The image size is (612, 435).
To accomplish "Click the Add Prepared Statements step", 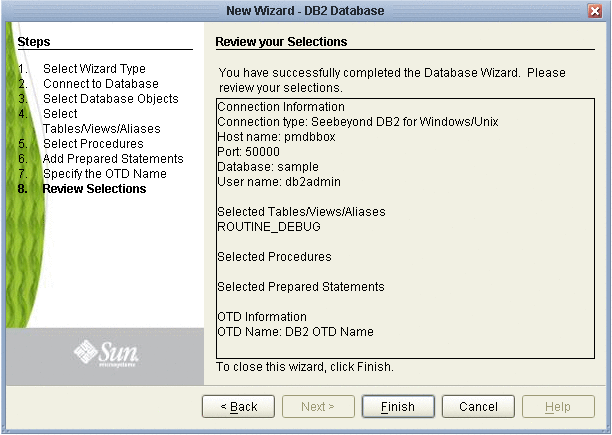I will coord(113,159).
